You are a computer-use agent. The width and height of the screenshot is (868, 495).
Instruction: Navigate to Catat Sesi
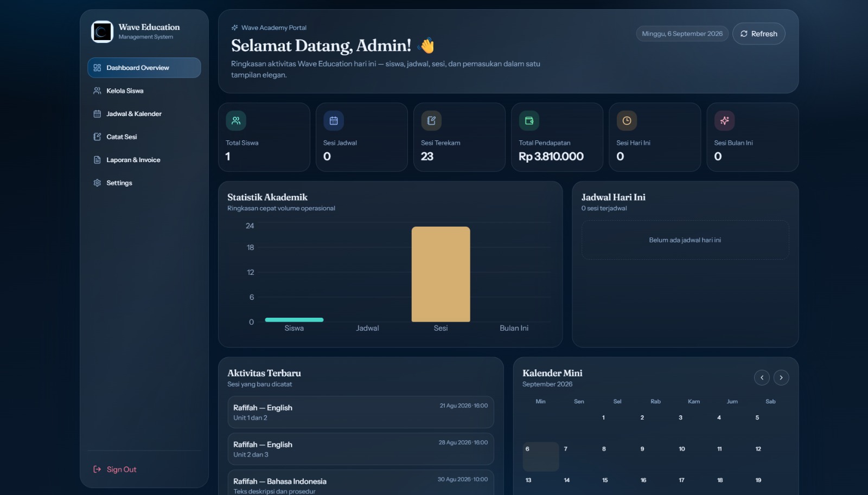coord(144,137)
